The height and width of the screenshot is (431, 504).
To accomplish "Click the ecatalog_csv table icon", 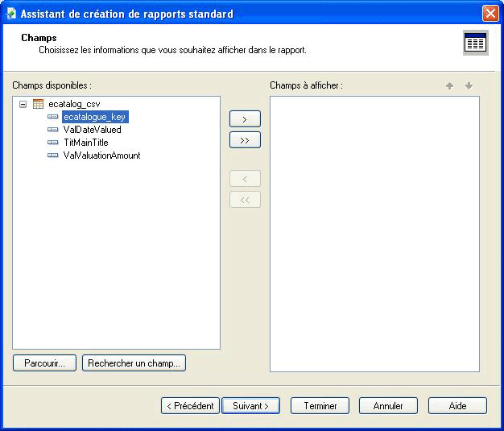I will pyautogui.click(x=38, y=104).
